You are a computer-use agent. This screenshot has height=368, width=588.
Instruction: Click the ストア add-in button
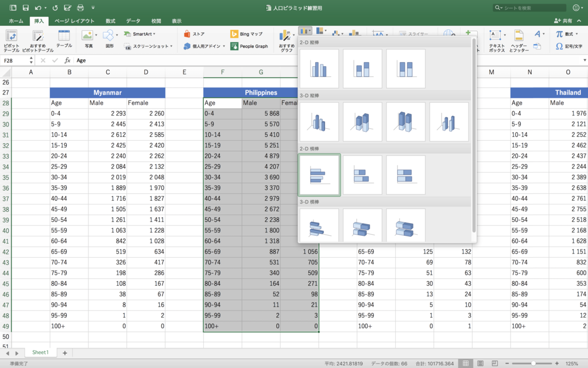tap(194, 34)
